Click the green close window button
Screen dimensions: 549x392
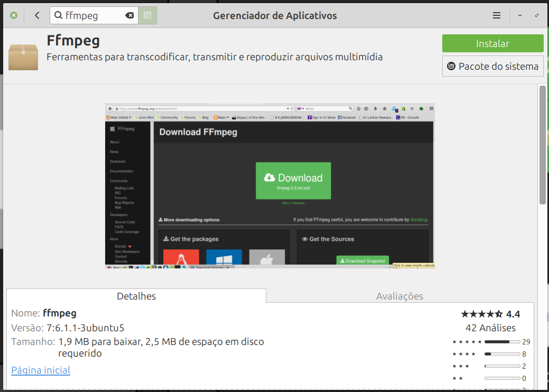click(14, 15)
